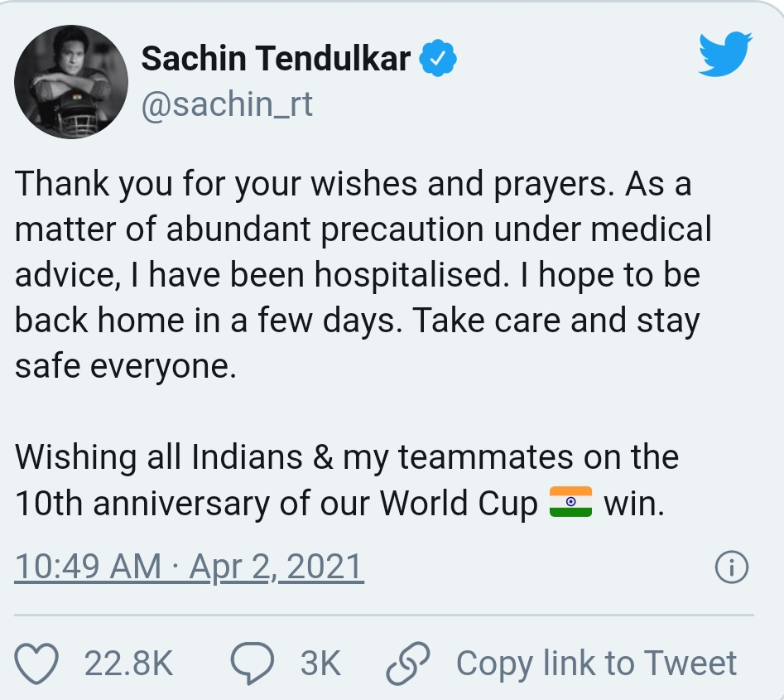784x700 pixels.
Task: Click the blue verified badge
Action: [x=439, y=59]
